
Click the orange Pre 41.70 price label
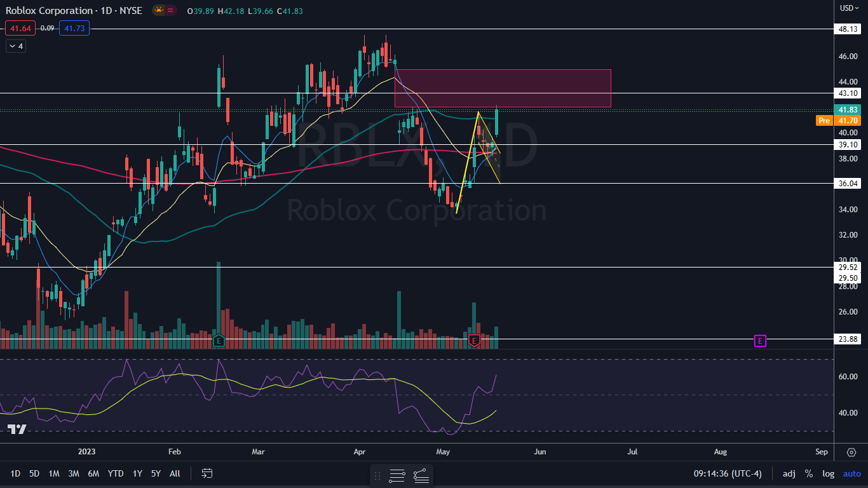tap(839, 120)
